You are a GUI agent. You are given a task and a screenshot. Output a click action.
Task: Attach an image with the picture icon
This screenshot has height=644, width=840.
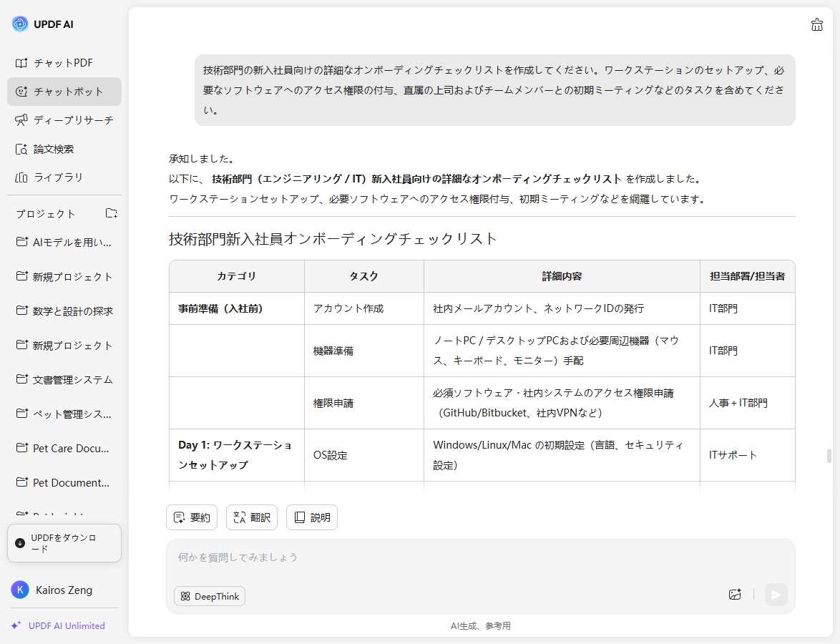[735, 594]
